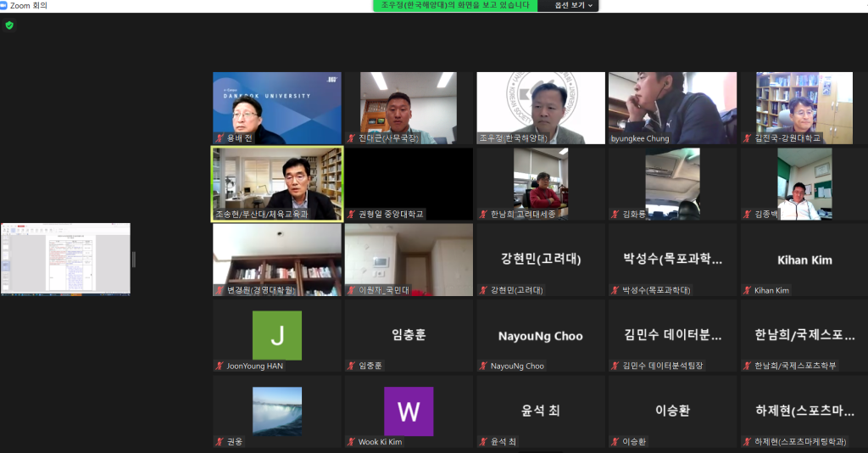Viewport: 868px width, 453px height.
Task: Click muted mic icon next to 임충훈
Action: pyautogui.click(x=352, y=366)
